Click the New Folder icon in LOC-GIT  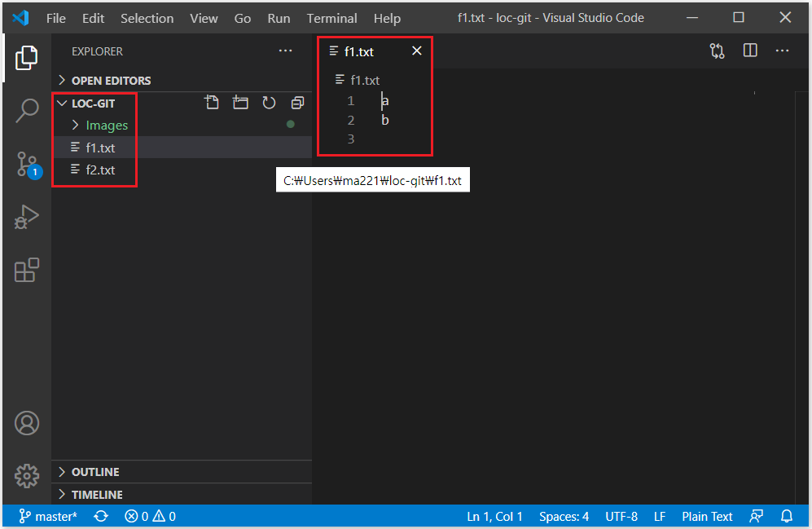(240, 103)
